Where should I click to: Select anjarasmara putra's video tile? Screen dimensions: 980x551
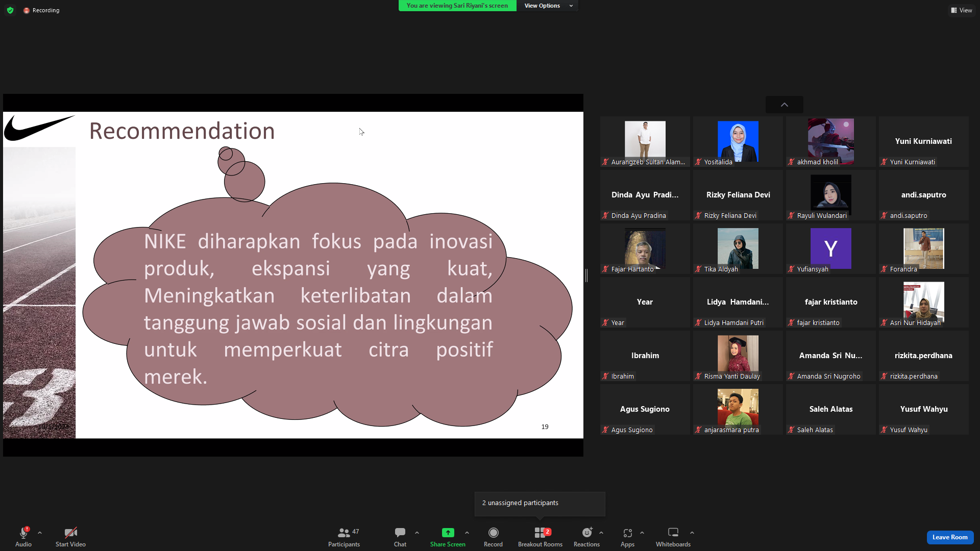(x=738, y=409)
